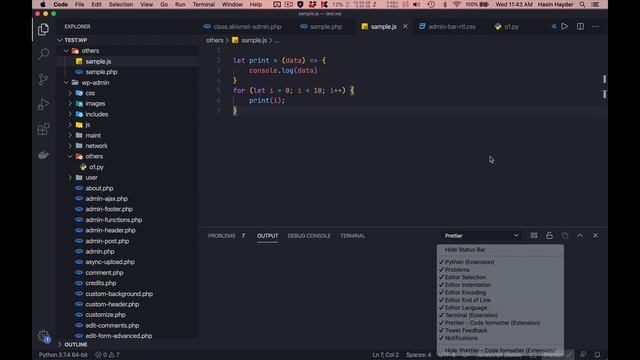Image resolution: width=640 pixels, height=360 pixels.
Task: Split the editor to the right
Action: [x=580, y=27]
